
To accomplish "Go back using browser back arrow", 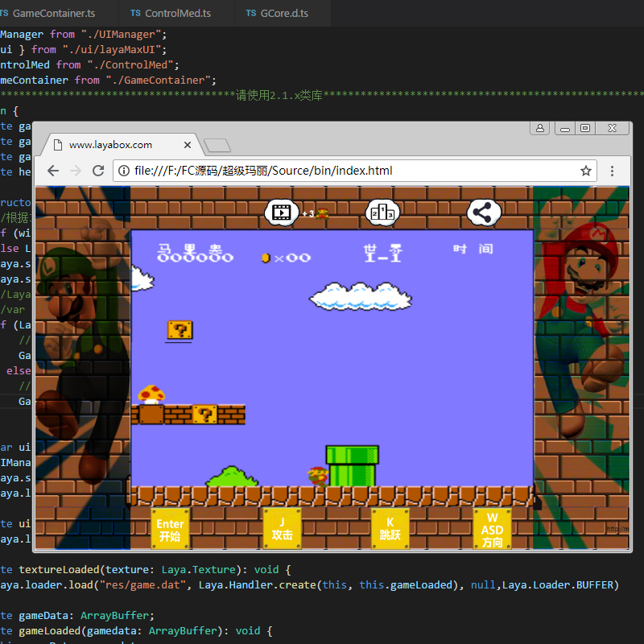I will pyautogui.click(x=53, y=171).
